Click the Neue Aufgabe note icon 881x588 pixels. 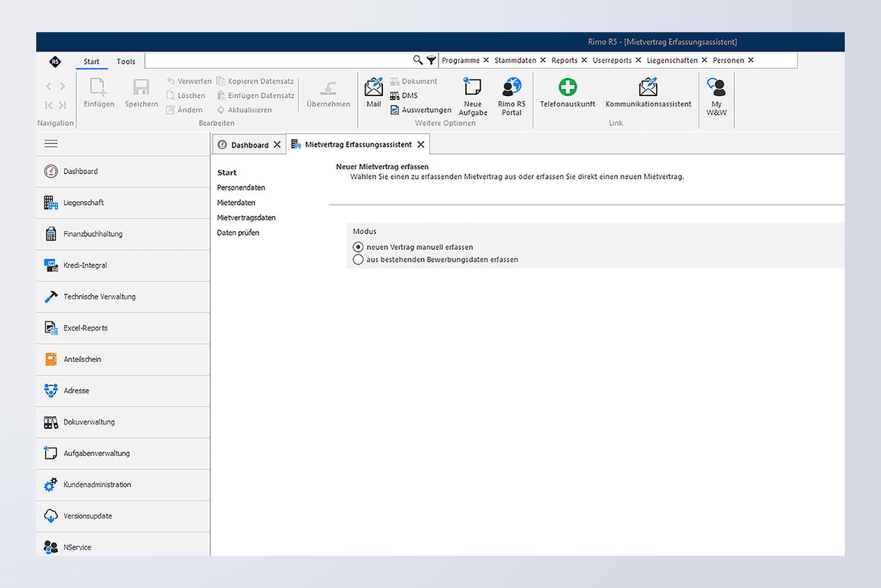473,88
